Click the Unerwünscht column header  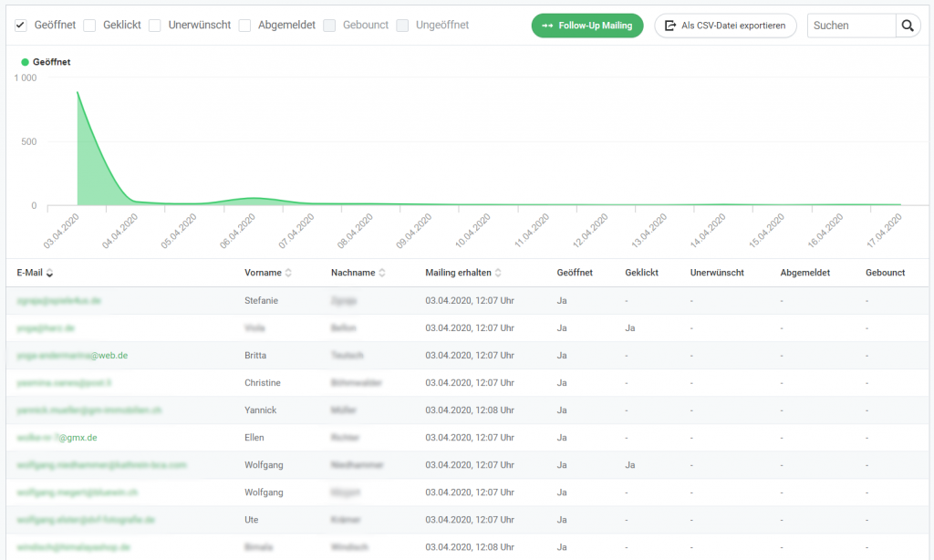pyautogui.click(x=717, y=273)
